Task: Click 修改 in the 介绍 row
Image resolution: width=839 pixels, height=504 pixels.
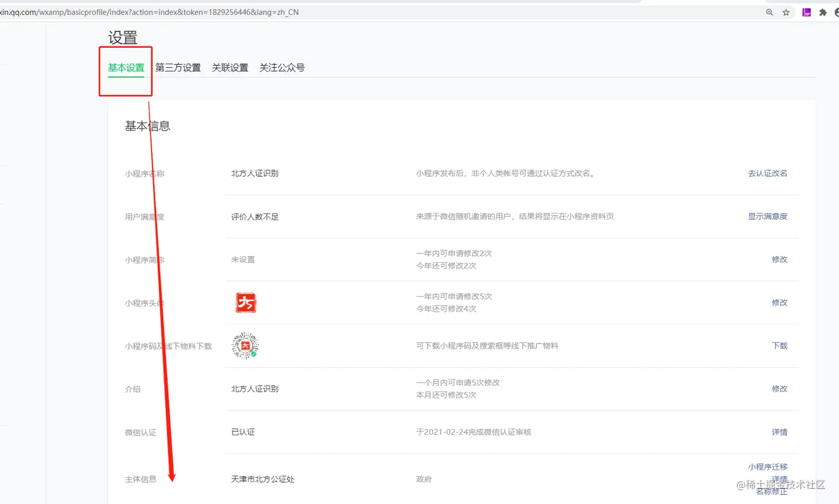Action: point(780,389)
